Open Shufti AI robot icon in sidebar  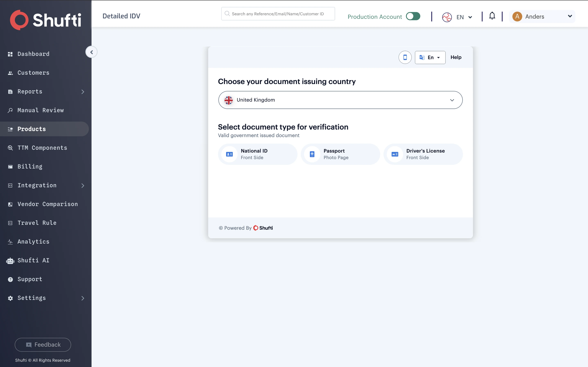coord(10,261)
